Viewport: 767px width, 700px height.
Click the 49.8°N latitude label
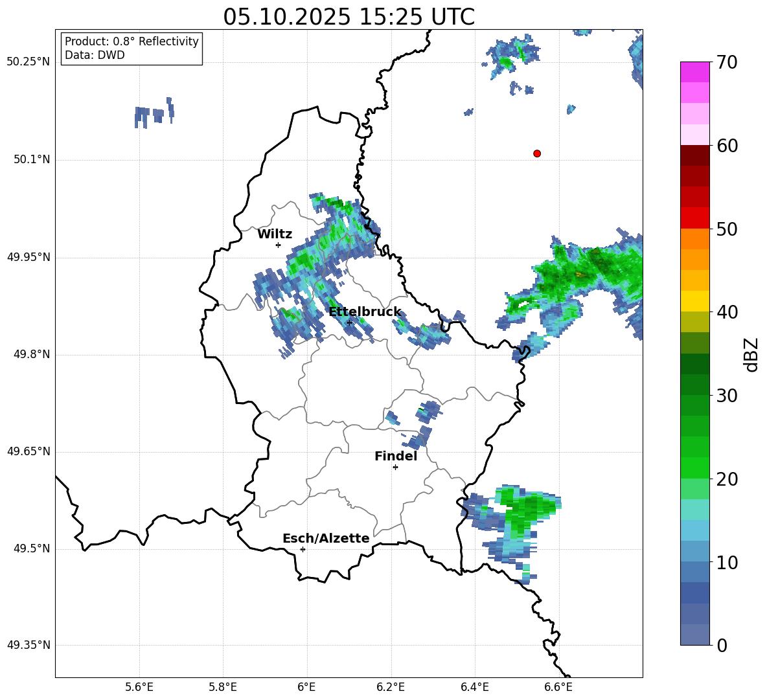[32, 354]
